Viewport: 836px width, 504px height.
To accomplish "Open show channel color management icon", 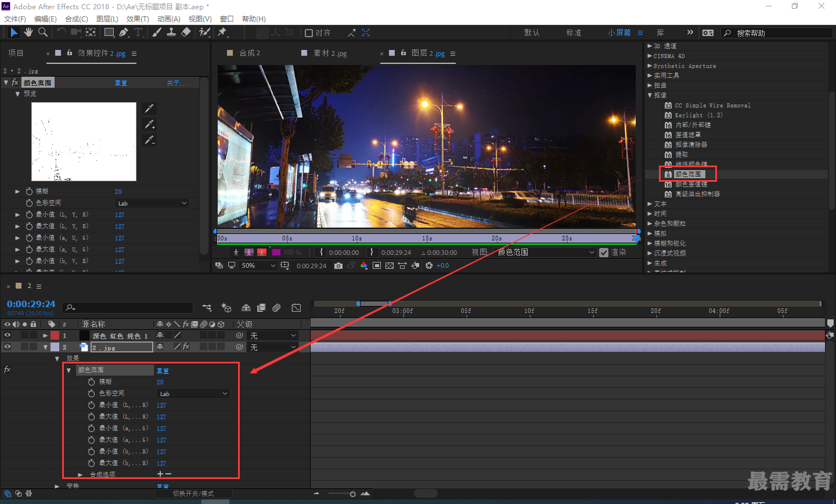I will coord(364,265).
